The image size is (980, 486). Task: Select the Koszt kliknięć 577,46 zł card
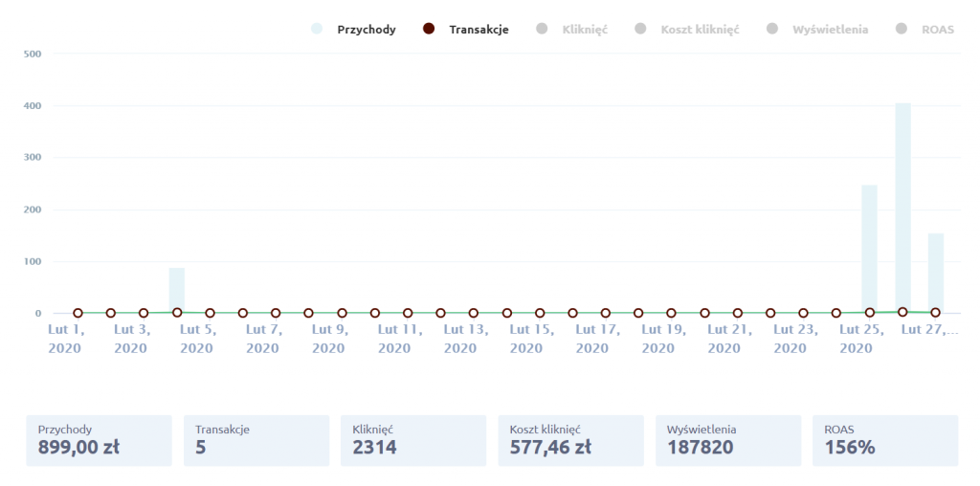[570, 440]
